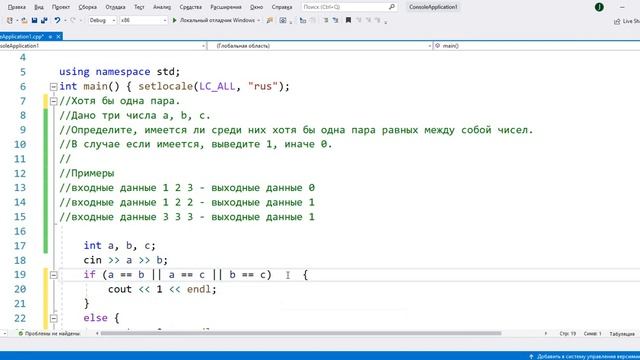640x360 pixels.
Task: Click the Симв: 1 column indicator
Action: coord(592,333)
